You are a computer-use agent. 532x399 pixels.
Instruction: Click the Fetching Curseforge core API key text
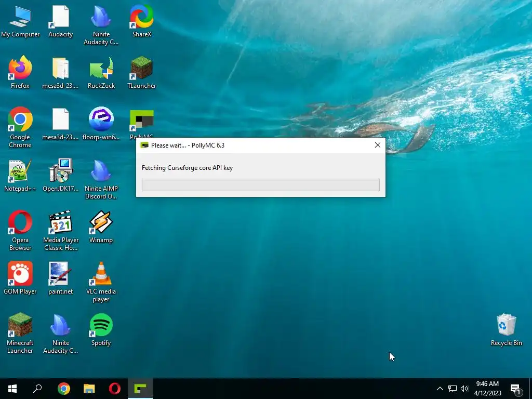click(x=187, y=168)
